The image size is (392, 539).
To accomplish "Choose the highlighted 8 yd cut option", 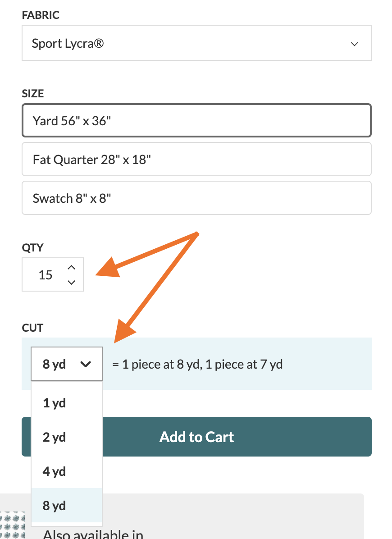I will (67, 505).
